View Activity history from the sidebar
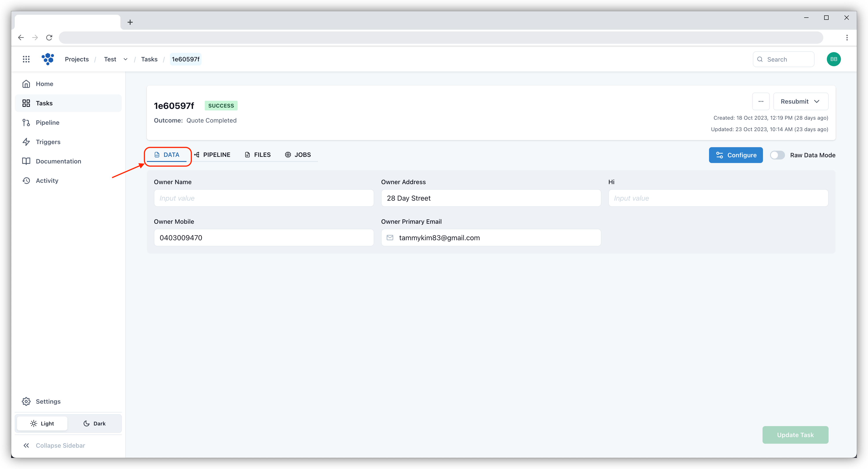This screenshot has width=868, height=469. tap(46, 180)
